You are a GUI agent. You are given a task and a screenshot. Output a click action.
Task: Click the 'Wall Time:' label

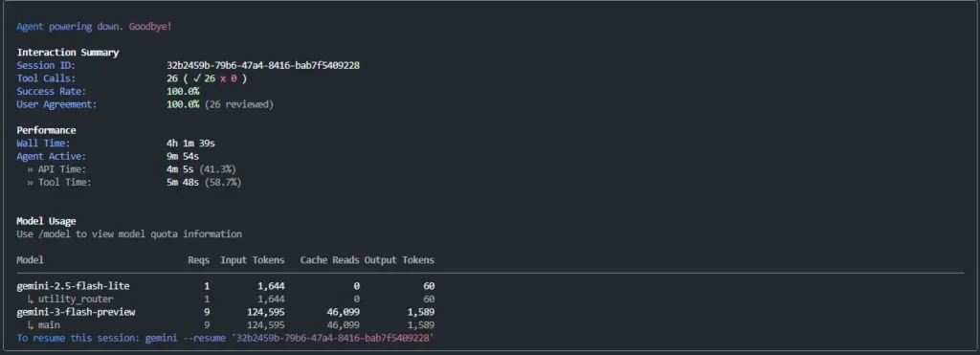point(44,144)
